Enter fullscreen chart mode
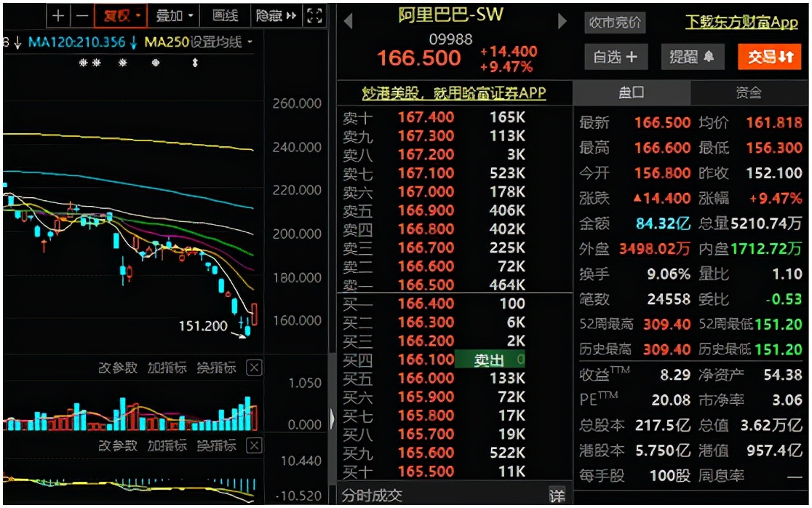This screenshot has width=812, height=508. point(314,15)
